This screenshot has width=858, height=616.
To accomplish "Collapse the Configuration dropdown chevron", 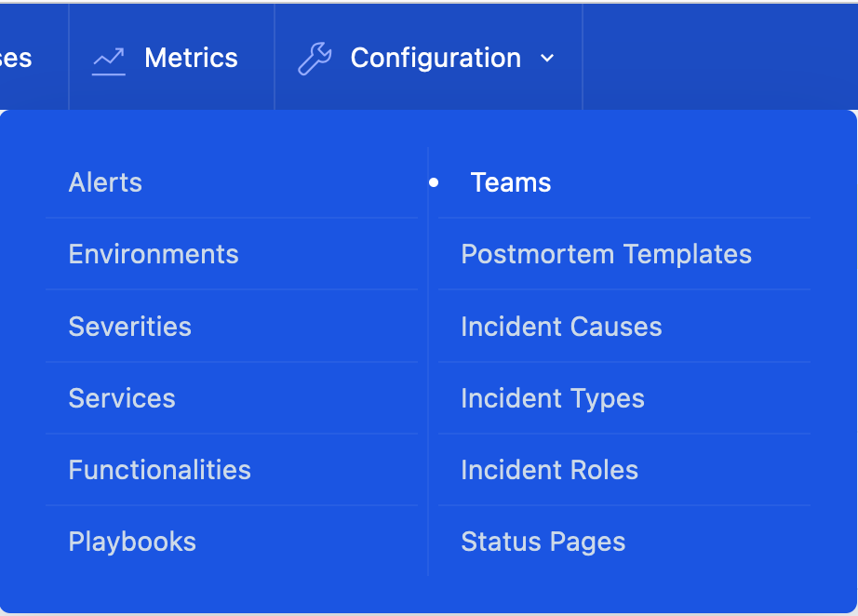I will point(547,59).
